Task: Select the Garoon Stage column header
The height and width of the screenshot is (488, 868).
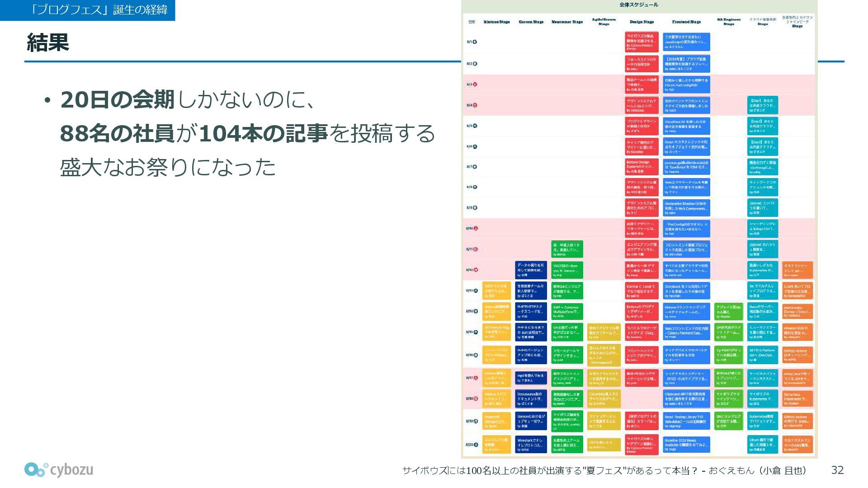Action: coord(531,22)
